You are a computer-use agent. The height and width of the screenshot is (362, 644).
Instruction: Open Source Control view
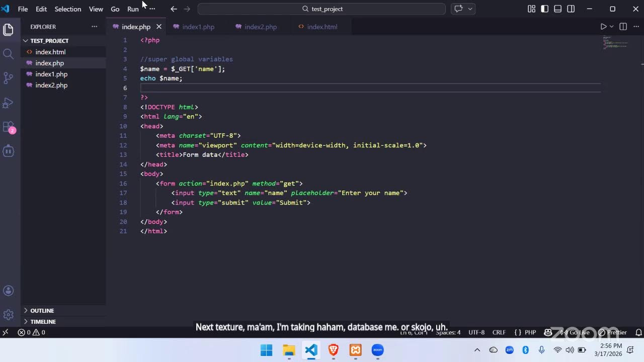point(8,78)
